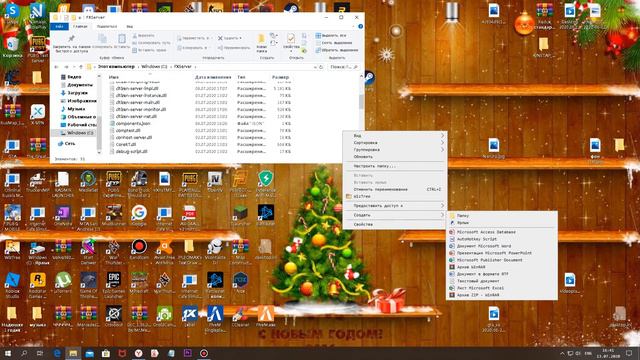
Task: Expand the Вид context menu submenu
Action: 394,136
